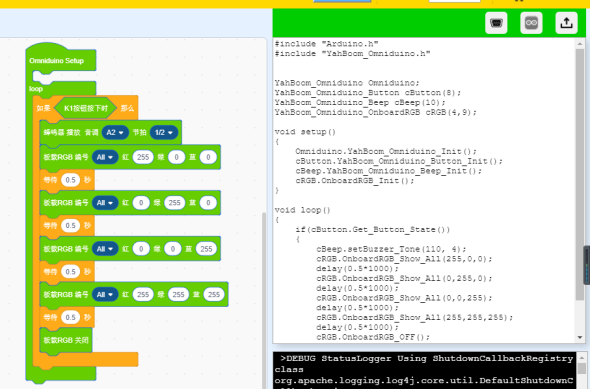Edit green value 0 in first RGB block

tap(176, 157)
